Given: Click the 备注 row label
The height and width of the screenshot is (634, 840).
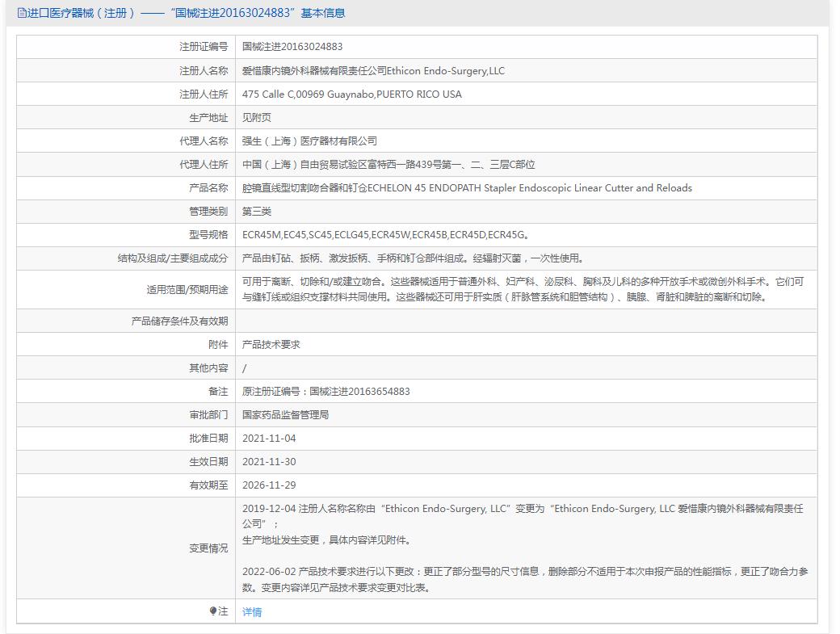Looking at the screenshot, I should 218,392.
